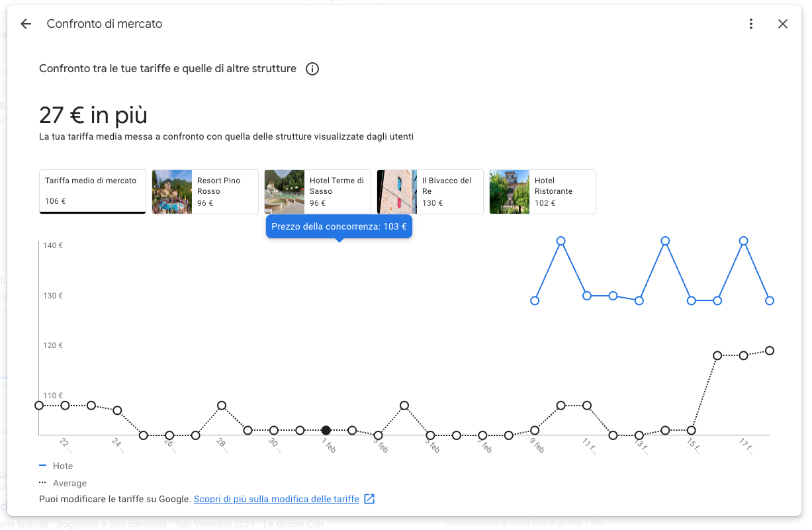Image resolution: width=812 pixels, height=530 pixels.
Task: Click the dotted Average legend entry
Action: pos(63,483)
